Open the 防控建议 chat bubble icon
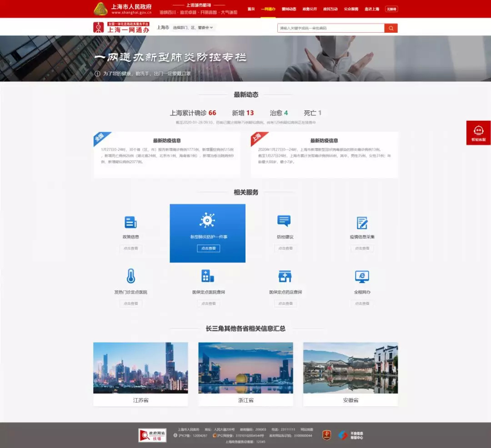The width and height of the screenshot is (491, 448). [x=284, y=221]
